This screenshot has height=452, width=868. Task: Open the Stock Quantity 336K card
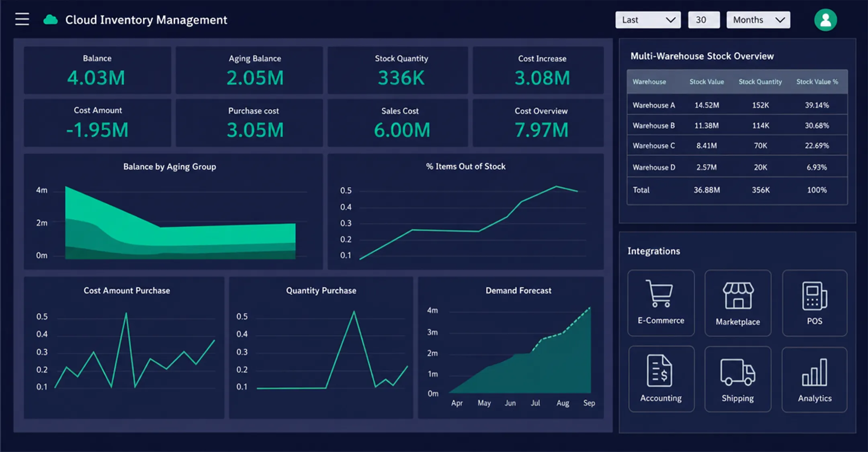coord(398,70)
